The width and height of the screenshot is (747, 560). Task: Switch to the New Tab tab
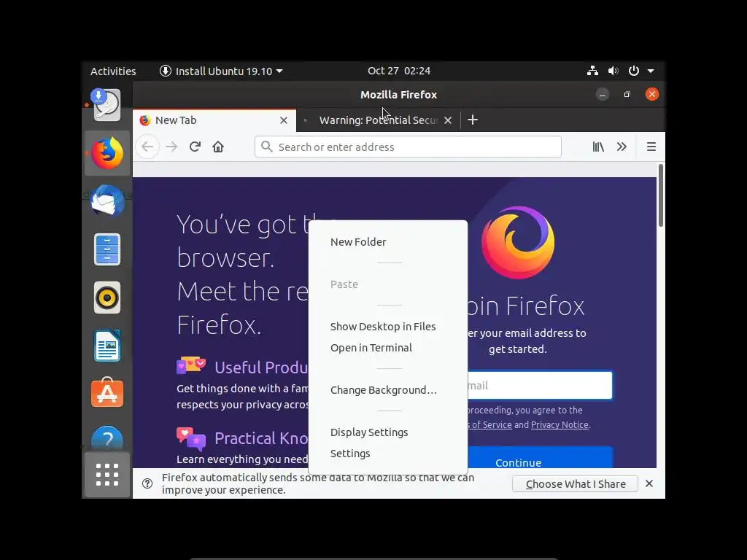[x=214, y=120]
